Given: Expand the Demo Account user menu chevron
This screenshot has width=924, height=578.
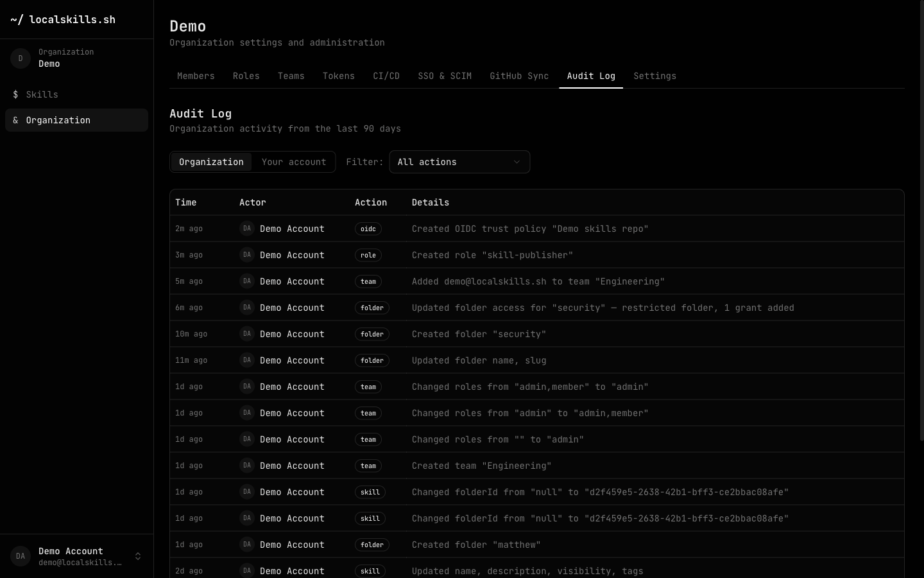Looking at the screenshot, I should 138,556.
